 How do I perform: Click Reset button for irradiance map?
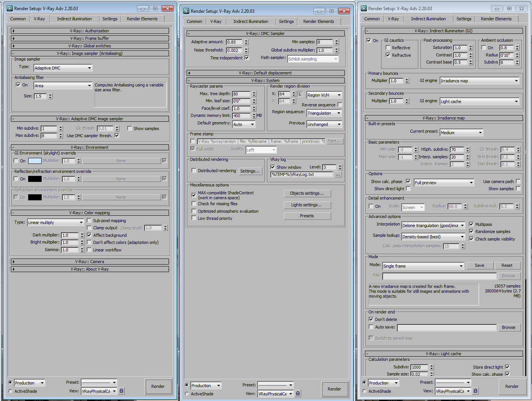507,265
